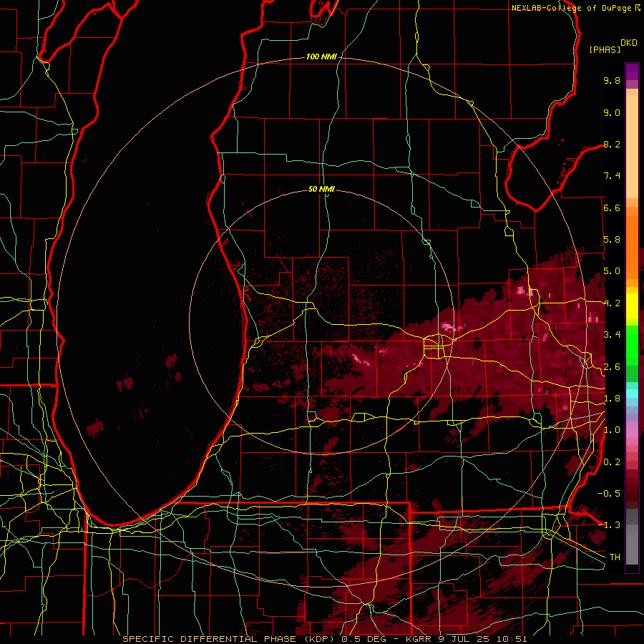Click the 0.2 scale value

click(612, 462)
